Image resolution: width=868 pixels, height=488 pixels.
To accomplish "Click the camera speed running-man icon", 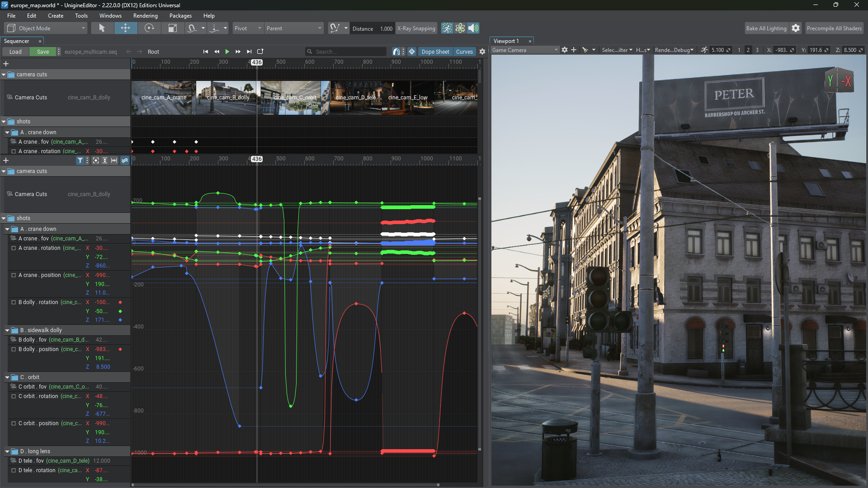I will 704,50.
